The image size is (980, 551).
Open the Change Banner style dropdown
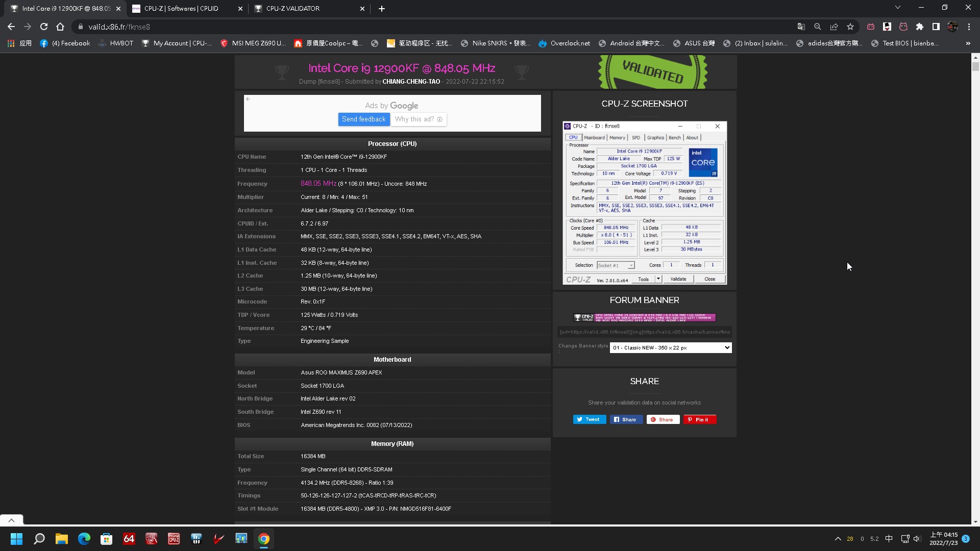[670, 347]
